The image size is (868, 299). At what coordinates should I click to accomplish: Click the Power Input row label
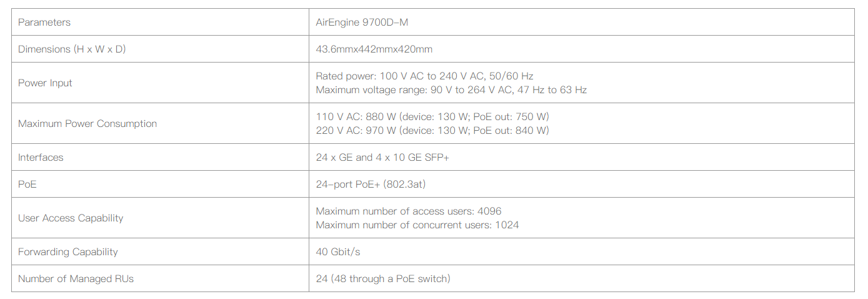[45, 83]
